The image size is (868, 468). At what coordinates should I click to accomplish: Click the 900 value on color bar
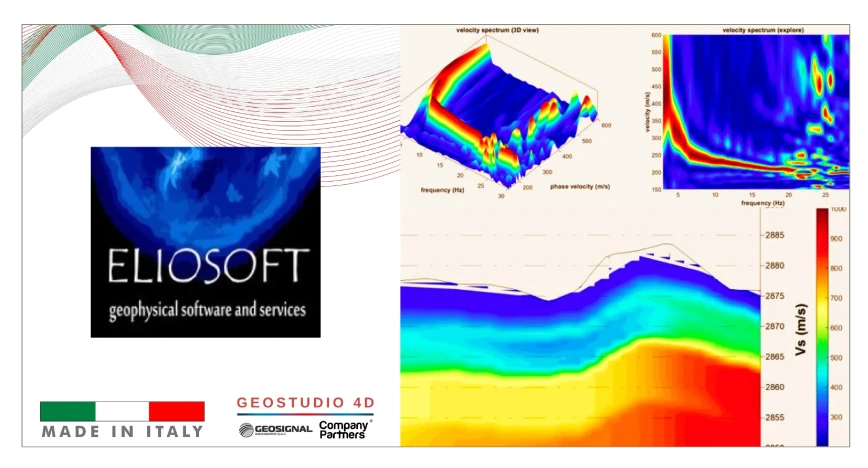click(836, 239)
